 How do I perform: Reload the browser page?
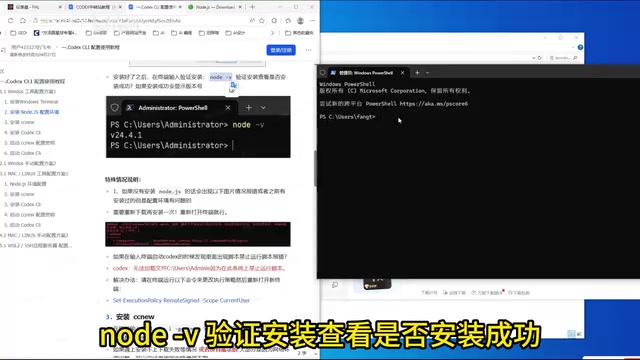click(11, 20)
